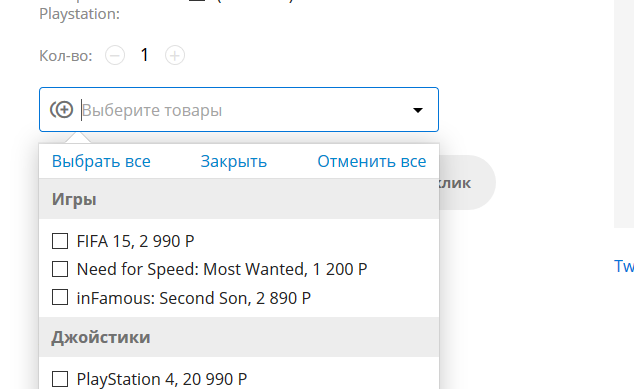Focus the Выберите товары input field
634x389 pixels.
pos(239,110)
